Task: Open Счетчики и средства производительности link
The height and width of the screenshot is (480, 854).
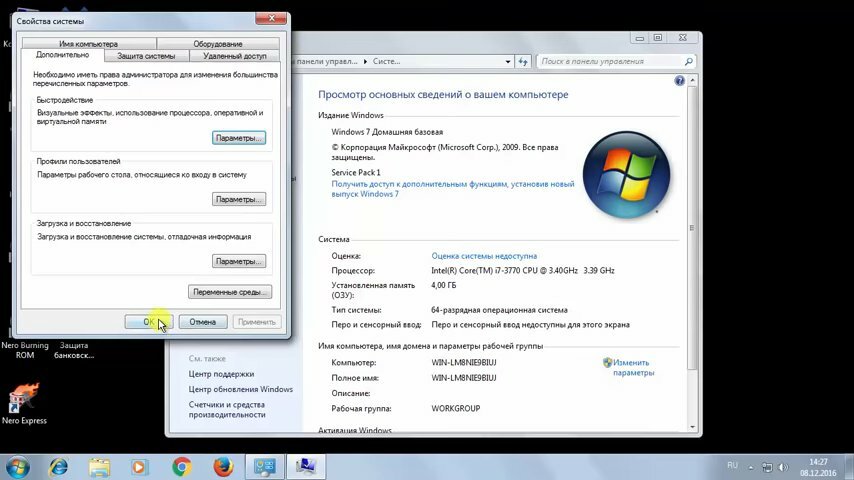Action: (x=227, y=409)
